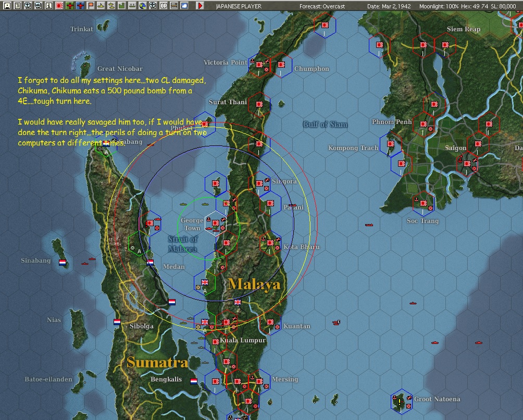Viewport: 523px width, 420px height.
Task: Click the crosshair target toolbar icon
Action: [x=153, y=5]
